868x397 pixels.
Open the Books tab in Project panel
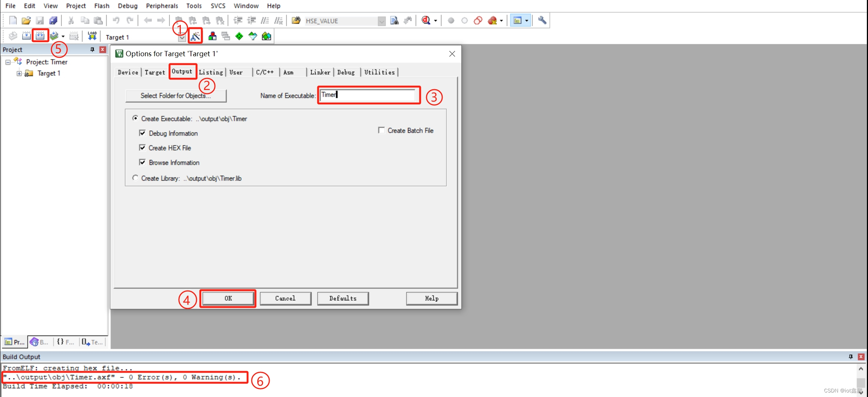[39, 342]
